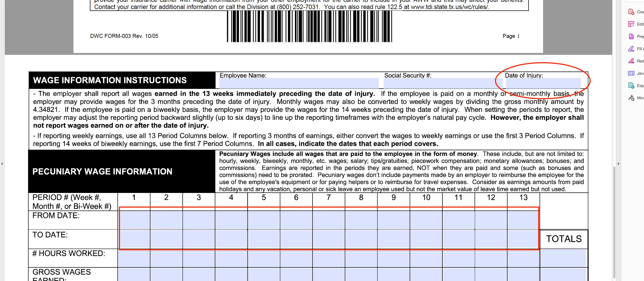644x281 pixels.
Task: Click the TO DATE field for period 3
Action: pyautogui.click(x=199, y=239)
